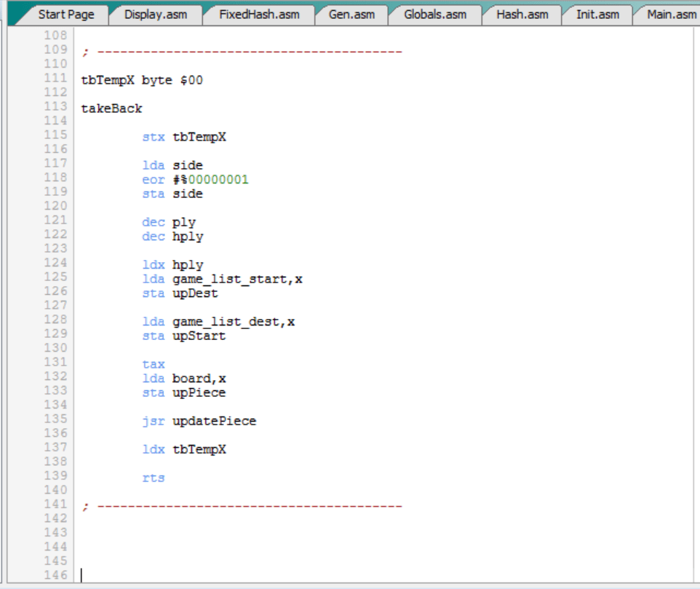This screenshot has height=589, width=700.
Task: Go to the Hash.asm tab
Action: (x=522, y=14)
